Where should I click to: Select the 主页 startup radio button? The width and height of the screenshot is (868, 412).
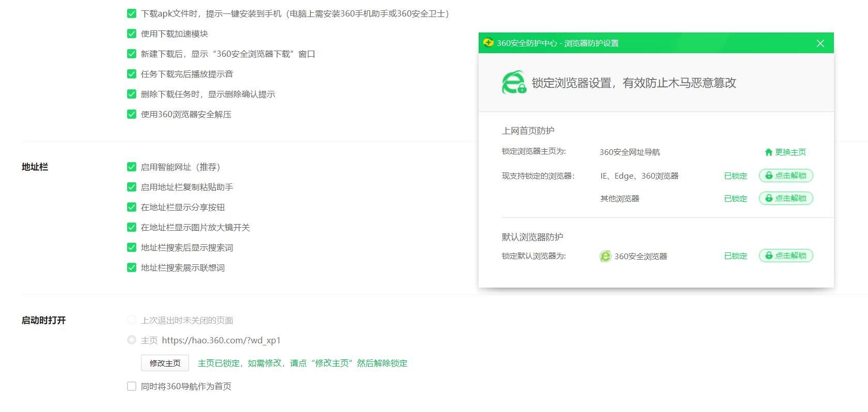click(x=132, y=340)
